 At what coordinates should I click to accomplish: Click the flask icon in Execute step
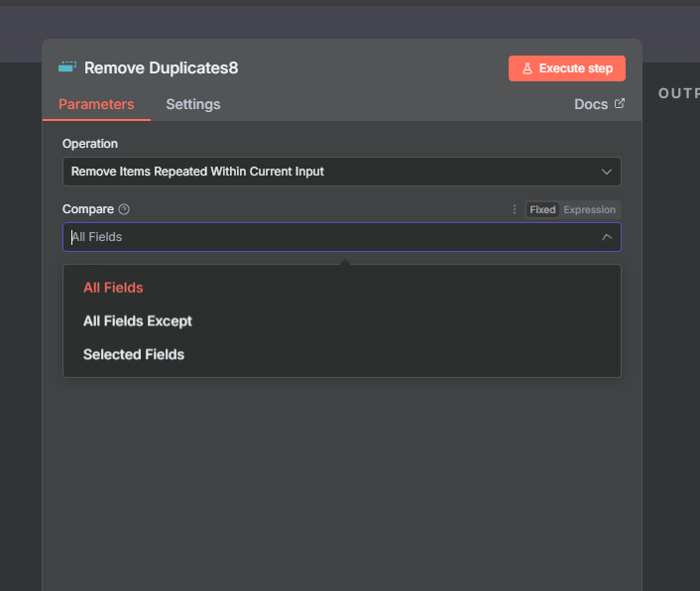[527, 68]
